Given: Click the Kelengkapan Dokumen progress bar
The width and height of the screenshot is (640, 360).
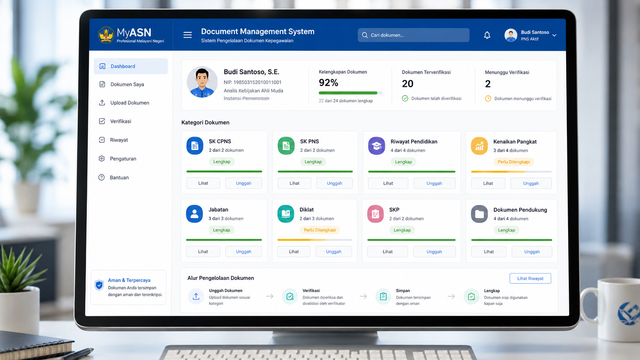Looking at the screenshot, I should 350,93.
